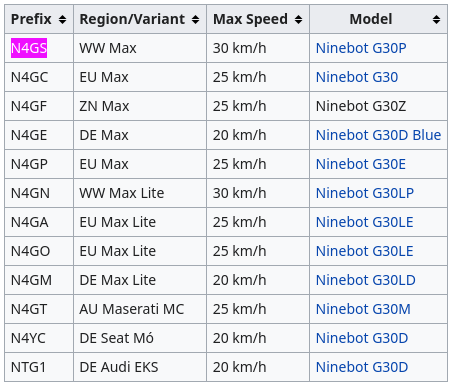Image resolution: width=452 pixels, height=385 pixels.
Task: Click the Max Speed header label
Action: [250, 19]
